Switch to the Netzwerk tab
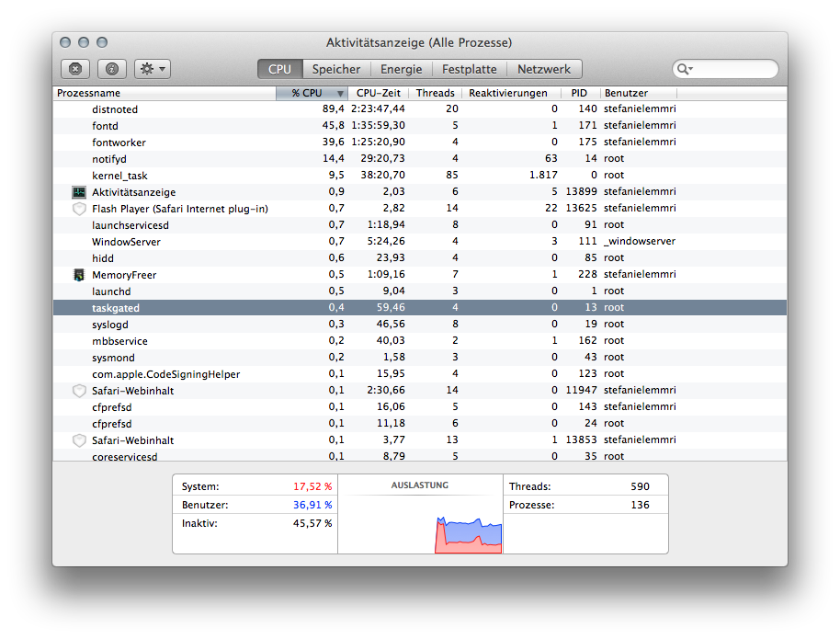Screen dimensions: 840x639 (x=544, y=69)
